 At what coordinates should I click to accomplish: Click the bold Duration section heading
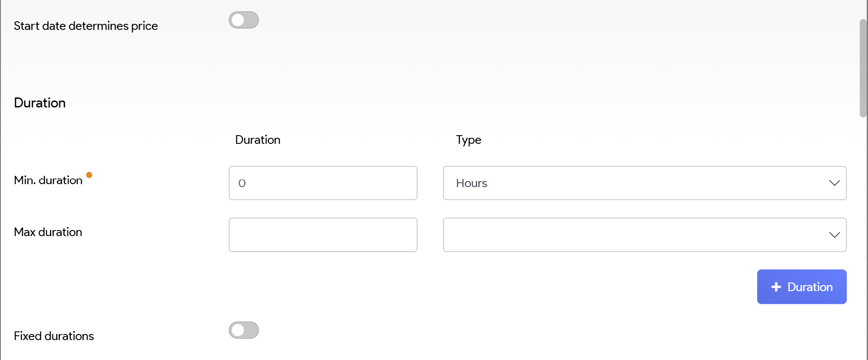point(40,103)
